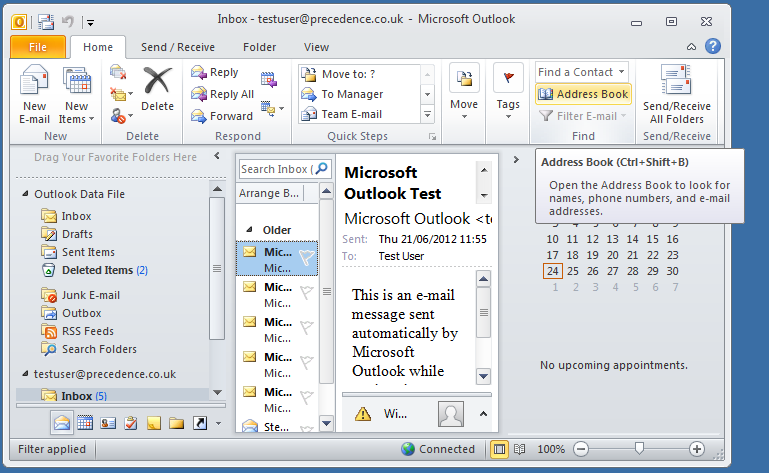Open the Shortcuts view icon
Screen dimensions: 769x473
(x=200, y=422)
